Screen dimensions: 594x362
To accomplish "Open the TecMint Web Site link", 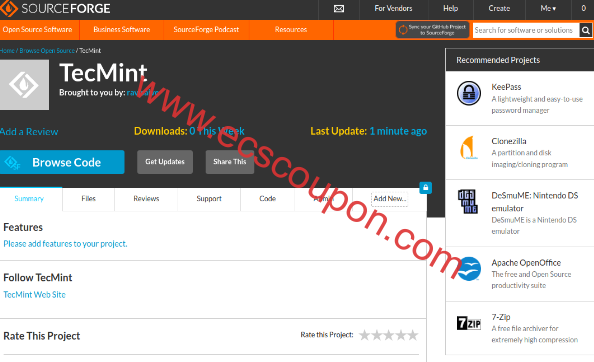I will click(34, 295).
